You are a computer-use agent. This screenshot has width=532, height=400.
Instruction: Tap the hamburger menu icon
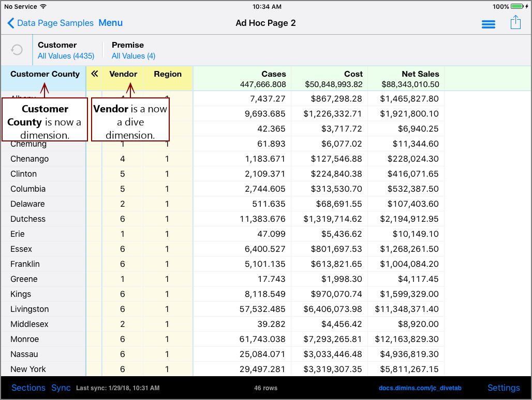tap(488, 24)
